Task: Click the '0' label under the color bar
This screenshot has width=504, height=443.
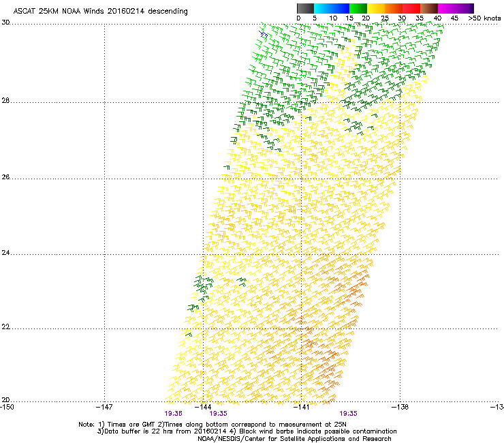Action: pos(298,18)
